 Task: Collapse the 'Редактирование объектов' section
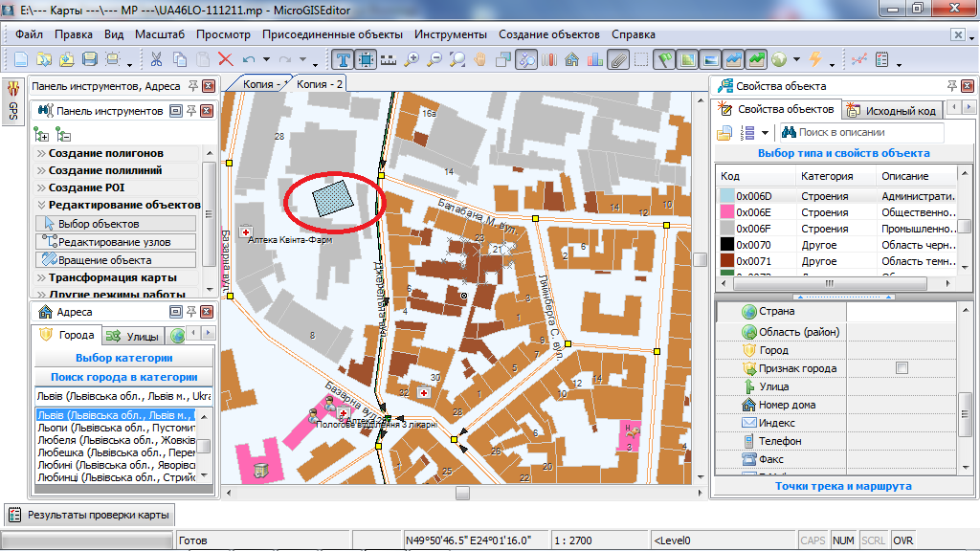click(x=123, y=205)
